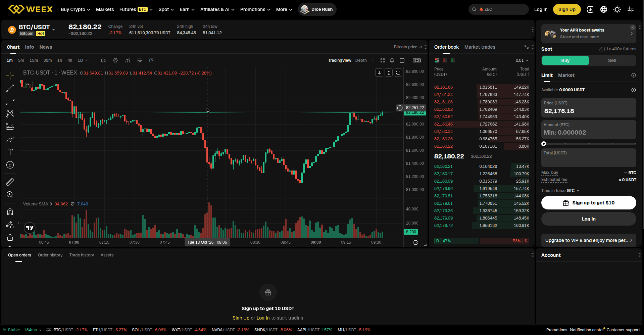
Task: Toggle the B/S trade markers on chart
Action: click(417, 60)
